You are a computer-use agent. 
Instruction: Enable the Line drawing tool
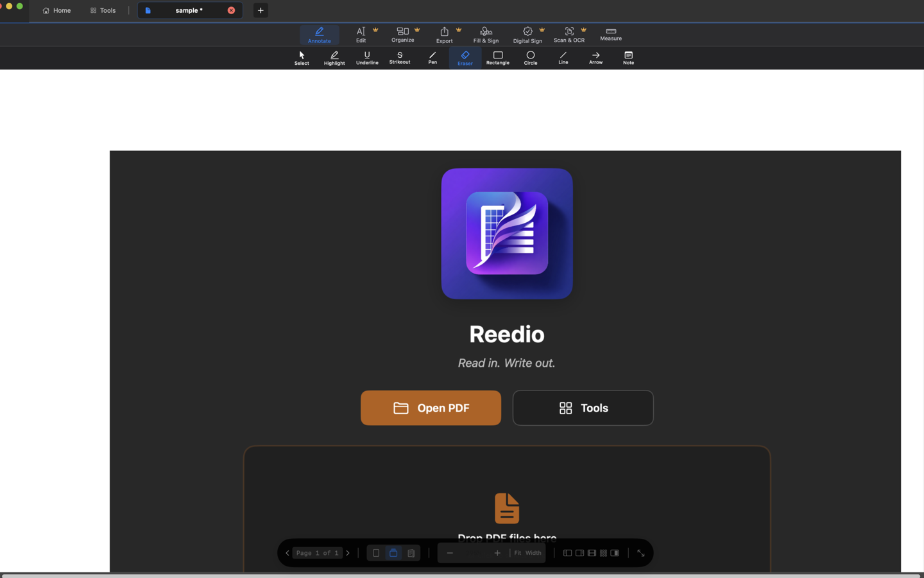563,58
